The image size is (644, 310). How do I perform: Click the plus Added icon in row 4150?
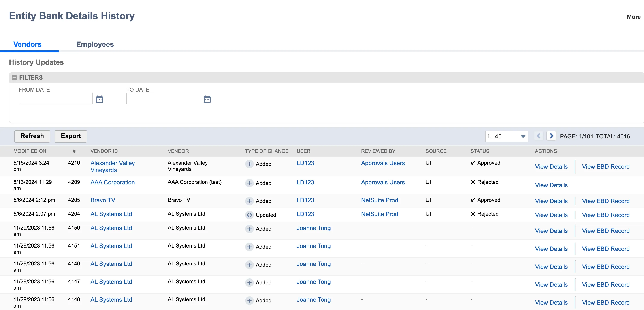coord(249,229)
